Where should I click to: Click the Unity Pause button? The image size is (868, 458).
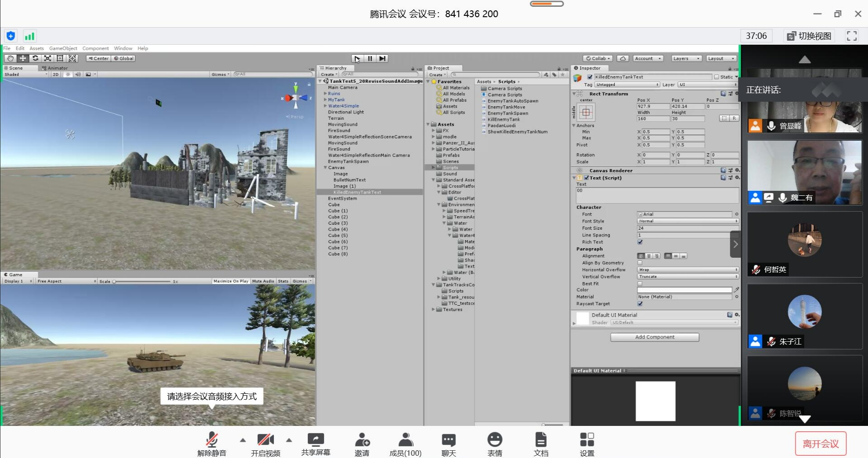click(x=370, y=58)
